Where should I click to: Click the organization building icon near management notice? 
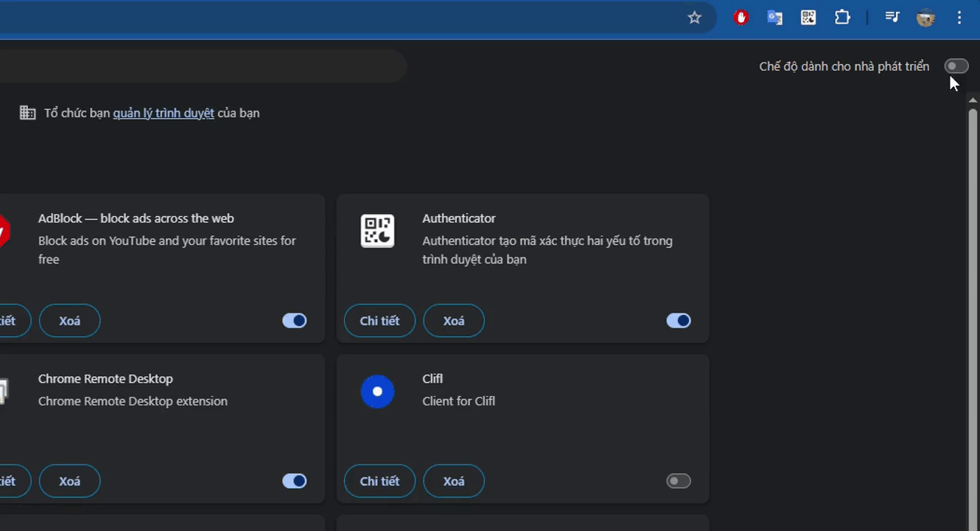(28, 112)
